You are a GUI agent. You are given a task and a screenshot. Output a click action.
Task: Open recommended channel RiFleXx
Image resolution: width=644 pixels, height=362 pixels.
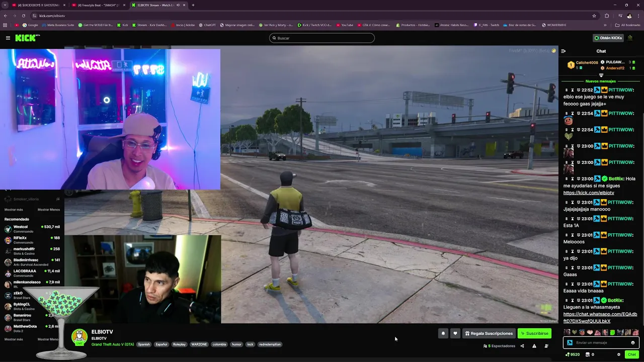[x=32, y=240]
